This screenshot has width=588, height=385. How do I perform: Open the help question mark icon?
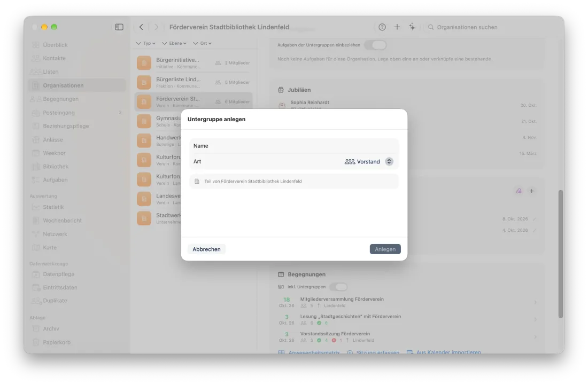click(382, 27)
